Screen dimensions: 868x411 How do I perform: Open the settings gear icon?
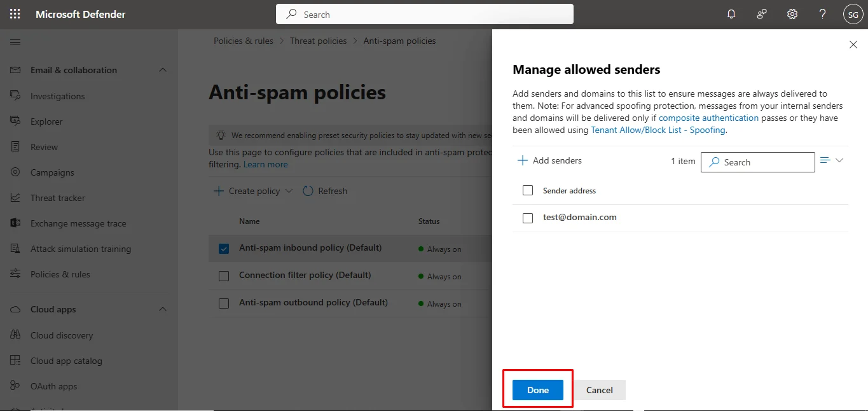coord(792,14)
